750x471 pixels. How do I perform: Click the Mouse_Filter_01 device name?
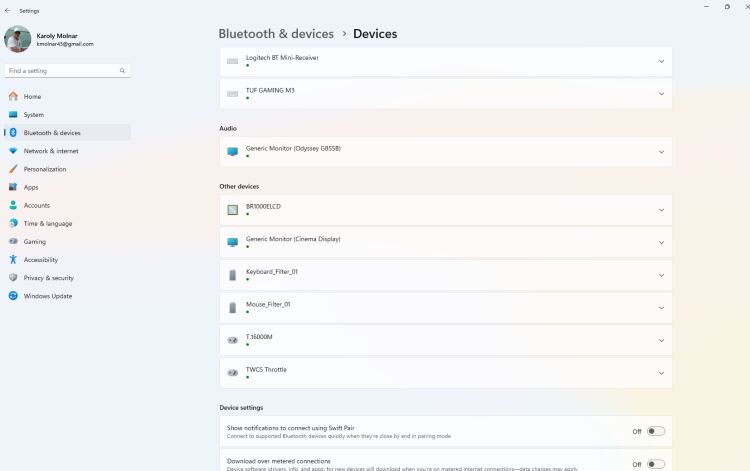[268, 304]
